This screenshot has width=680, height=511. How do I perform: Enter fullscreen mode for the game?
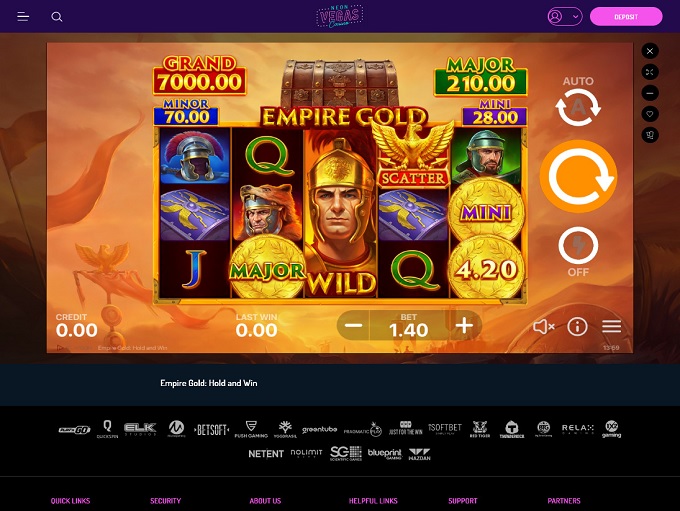click(650, 72)
